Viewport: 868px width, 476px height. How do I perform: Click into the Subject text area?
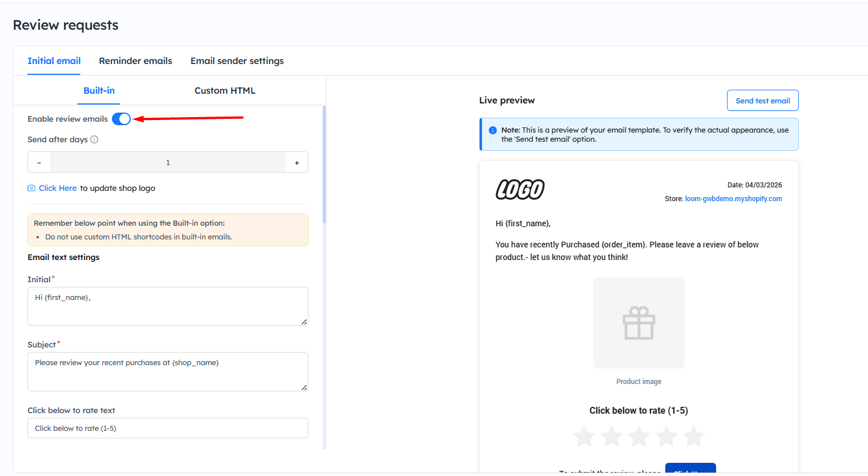[167, 371]
